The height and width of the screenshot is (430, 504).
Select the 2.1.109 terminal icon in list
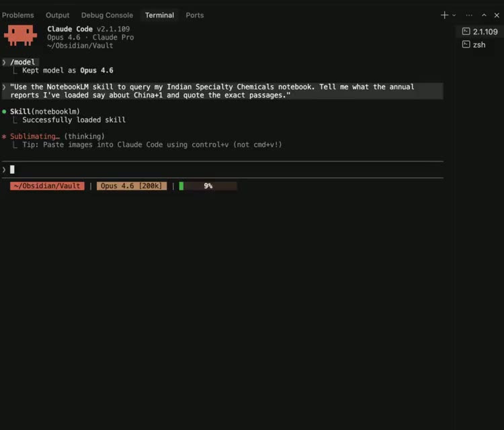tap(466, 32)
